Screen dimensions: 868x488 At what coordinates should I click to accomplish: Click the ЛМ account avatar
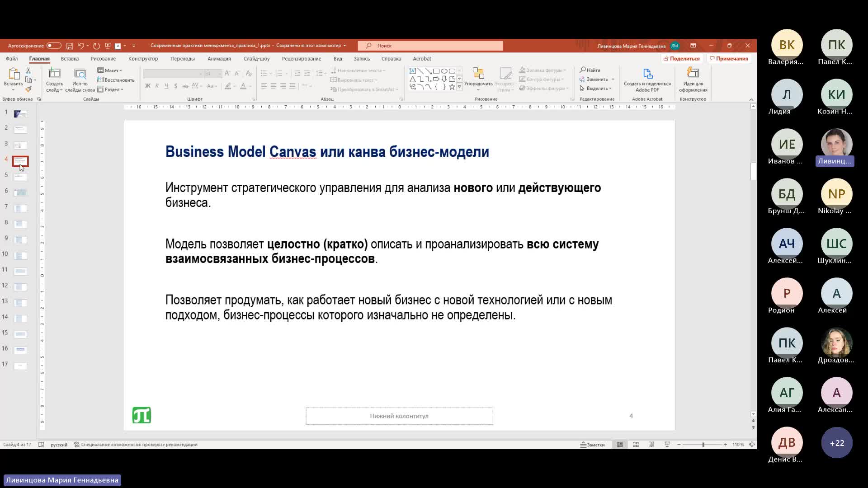click(675, 46)
